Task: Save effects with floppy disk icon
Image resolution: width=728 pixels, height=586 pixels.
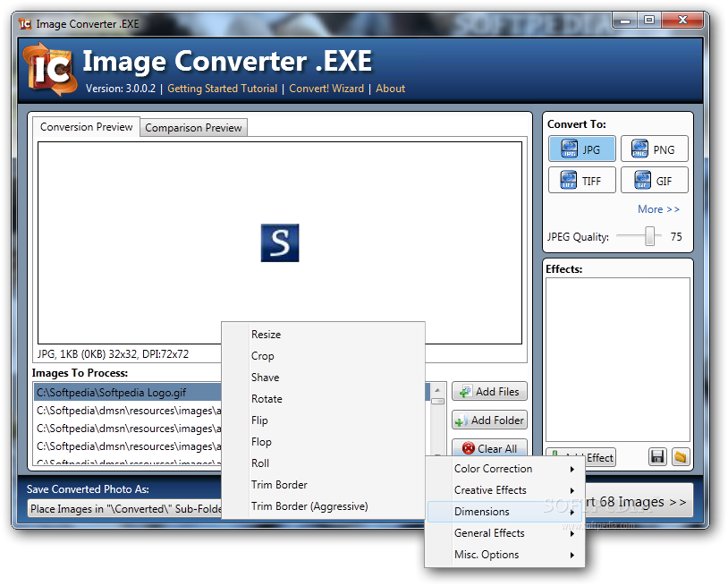Action: pos(657,457)
